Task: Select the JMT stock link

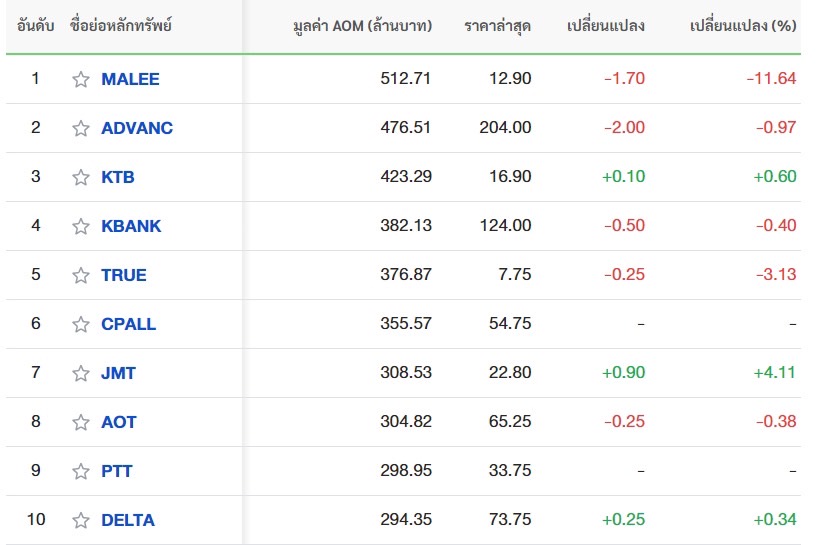Action: pos(118,373)
